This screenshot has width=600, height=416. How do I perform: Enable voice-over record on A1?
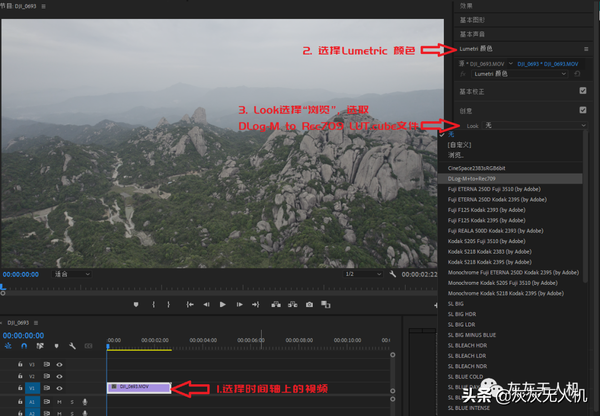coord(85,402)
